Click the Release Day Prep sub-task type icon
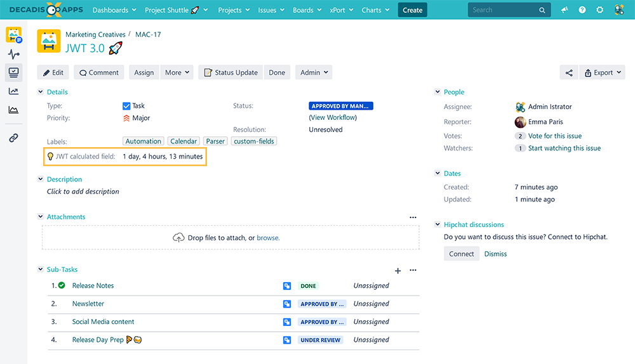Viewport: 635px width, 364px height. (x=287, y=340)
